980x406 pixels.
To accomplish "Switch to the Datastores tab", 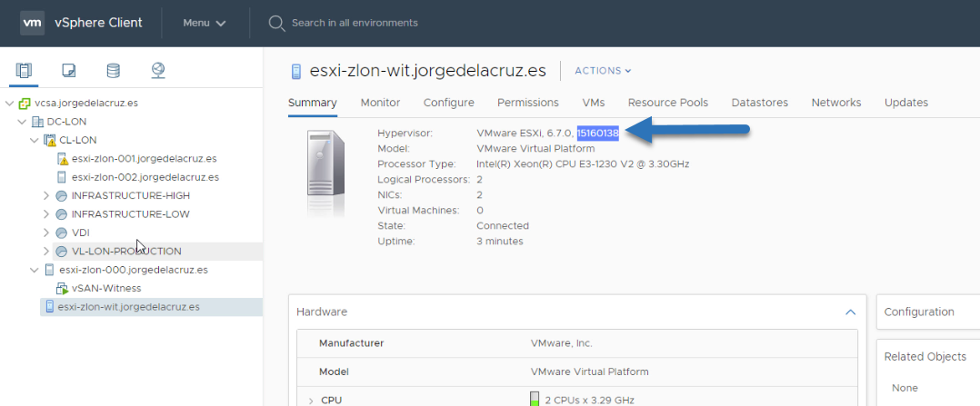I will [760, 103].
